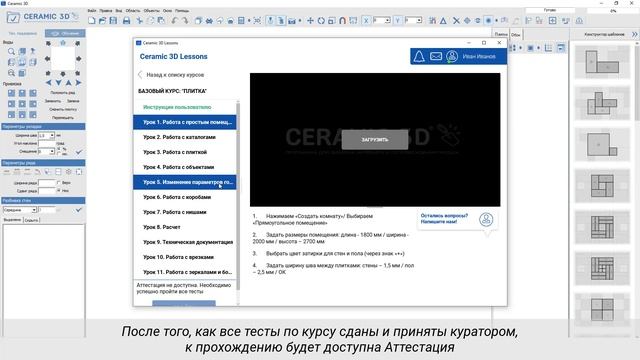Click the row width input field
The image size is (640, 360).
47,183
